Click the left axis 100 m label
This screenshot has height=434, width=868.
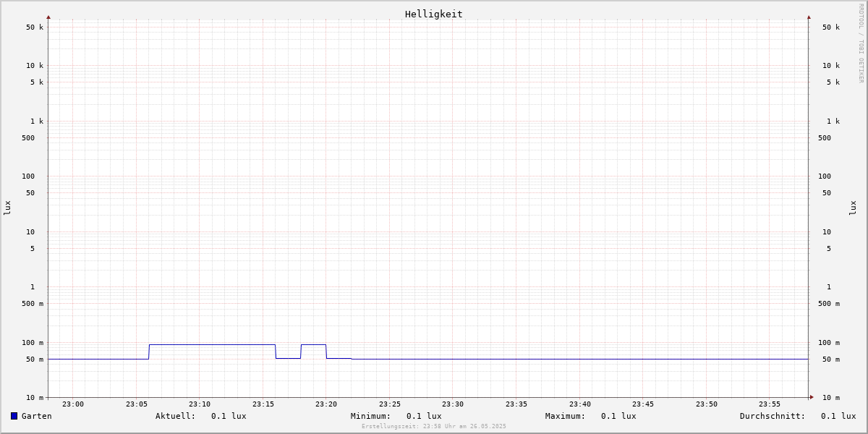point(33,343)
